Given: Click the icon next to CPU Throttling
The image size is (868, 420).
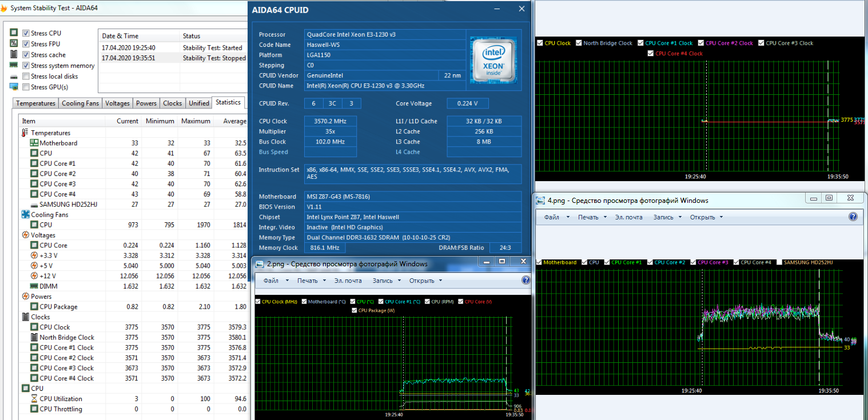Looking at the screenshot, I should pos(34,409).
